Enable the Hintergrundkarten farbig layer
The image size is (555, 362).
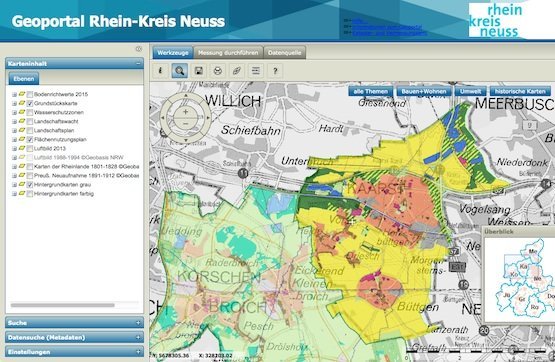[30, 194]
